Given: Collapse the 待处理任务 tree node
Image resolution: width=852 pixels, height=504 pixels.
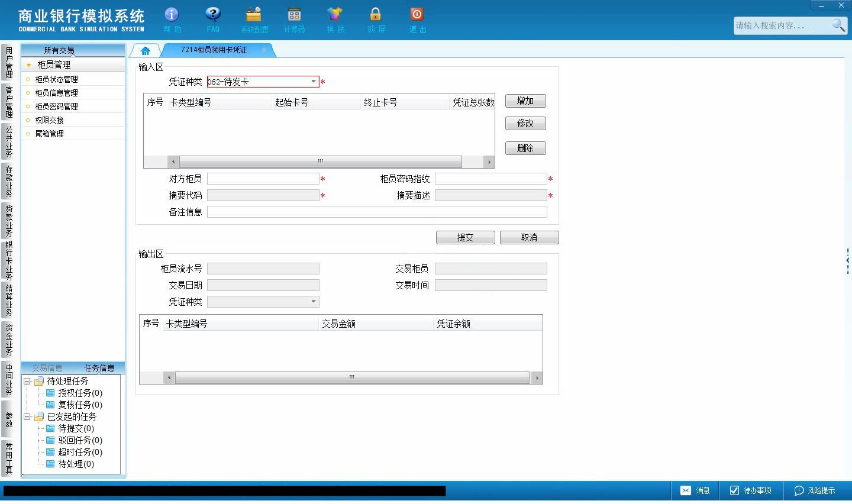Looking at the screenshot, I should point(27,382).
